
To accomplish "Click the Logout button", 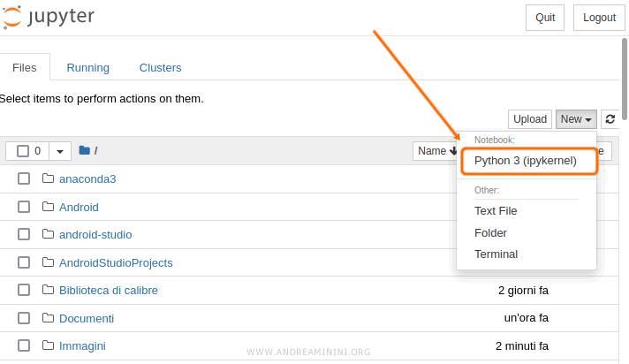I will tap(599, 17).
